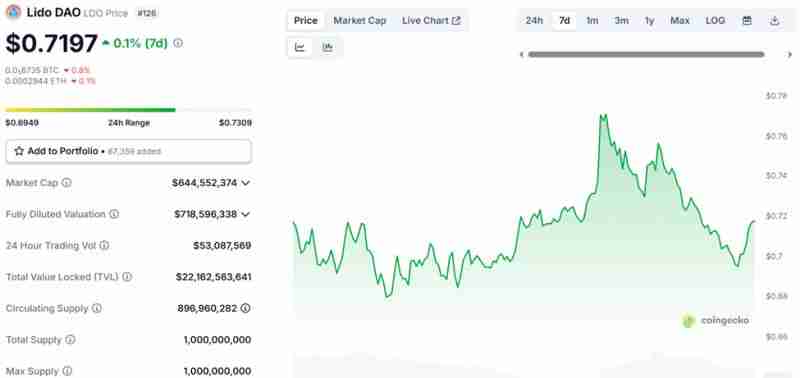Select the Price tab

306,20
